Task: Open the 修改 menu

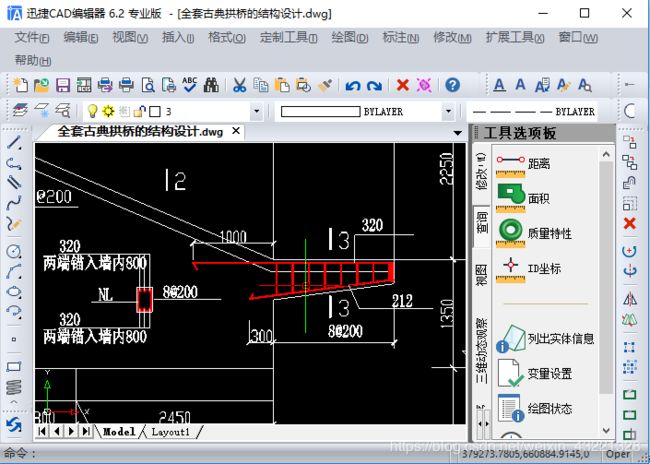Action: click(x=452, y=38)
